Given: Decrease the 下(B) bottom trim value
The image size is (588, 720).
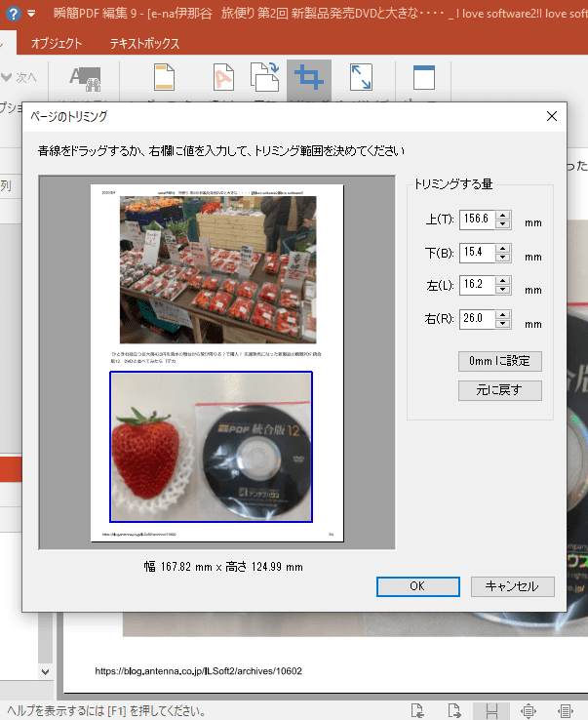Looking at the screenshot, I should (x=503, y=259).
